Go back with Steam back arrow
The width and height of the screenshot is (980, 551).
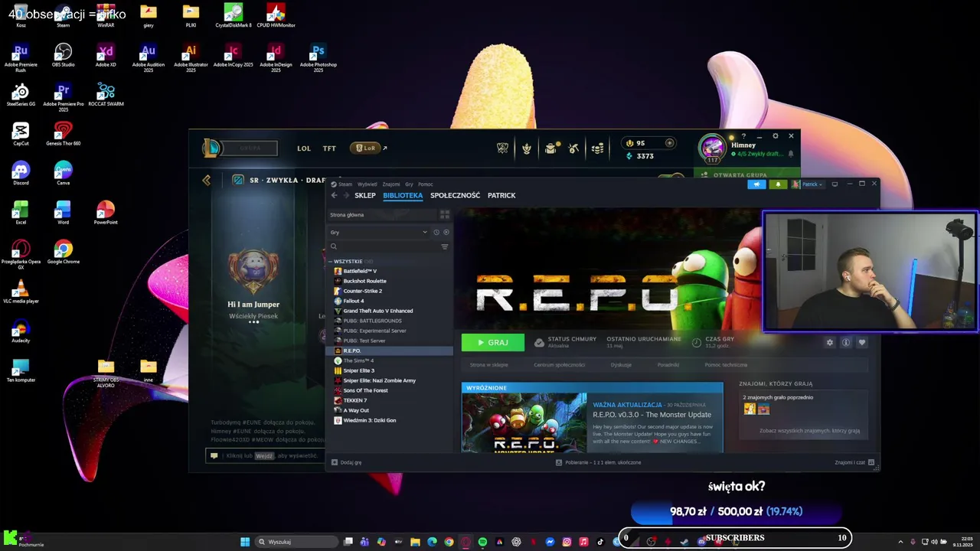pyautogui.click(x=334, y=195)
